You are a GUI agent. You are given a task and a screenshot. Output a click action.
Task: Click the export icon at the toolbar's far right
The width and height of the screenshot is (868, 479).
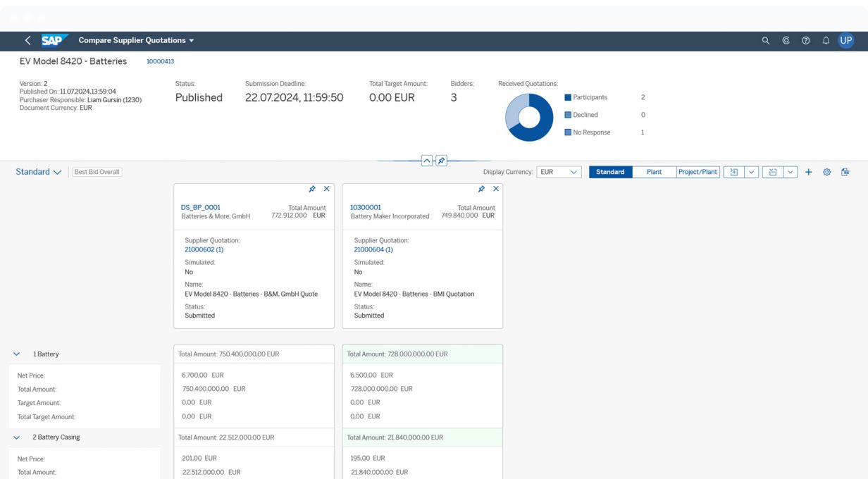click(845, 172)
